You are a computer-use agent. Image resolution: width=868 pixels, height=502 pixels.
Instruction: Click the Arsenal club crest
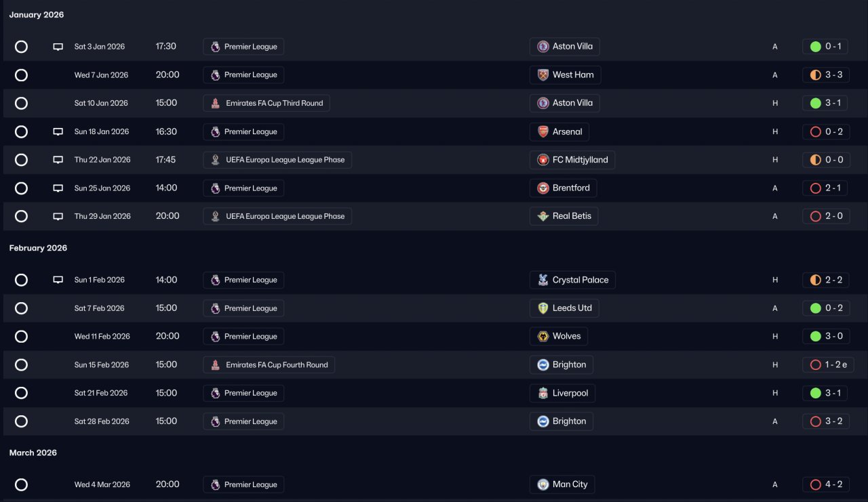543,131
